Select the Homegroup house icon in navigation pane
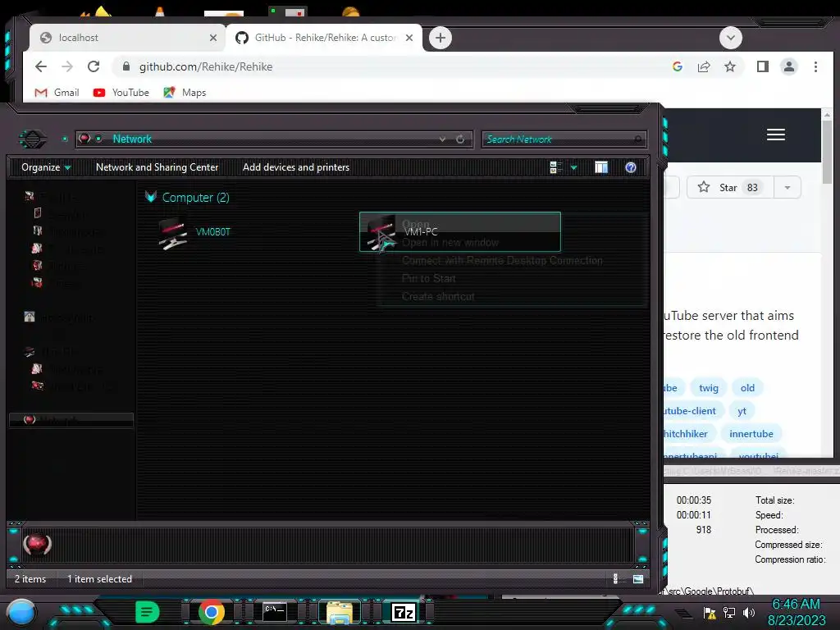 pyautogui.click(x=30, y=317)
